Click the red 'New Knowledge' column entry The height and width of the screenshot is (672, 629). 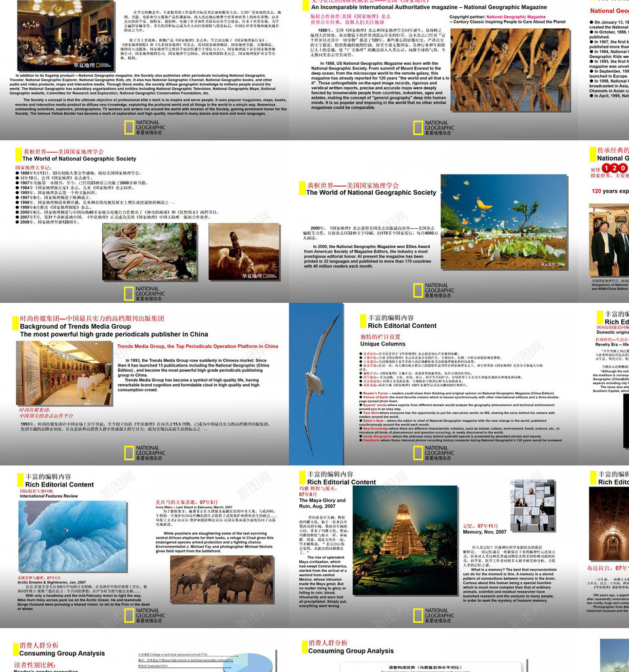pyautogui.click(x=375, y=428)
